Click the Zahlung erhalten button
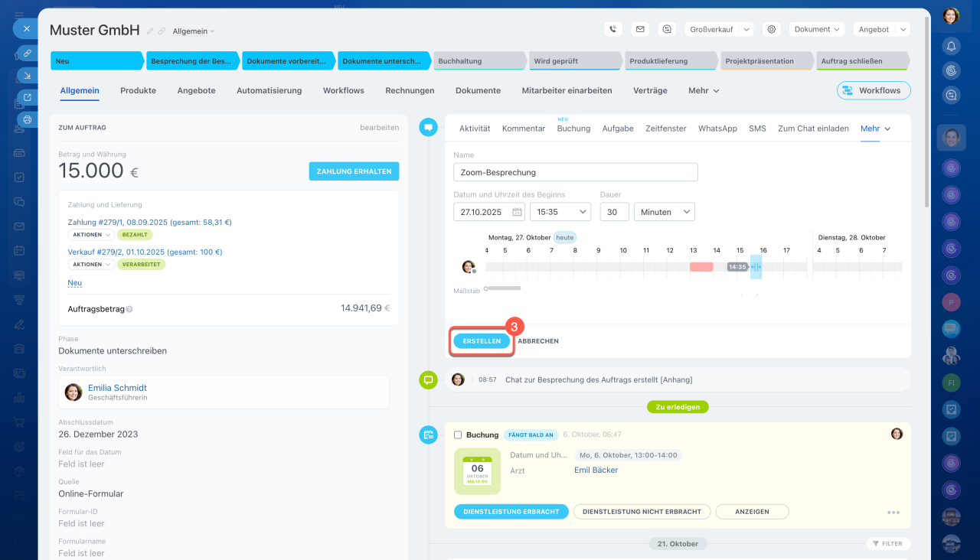The height and width of the screenshot is (560, 980). (x=354, y=171)
